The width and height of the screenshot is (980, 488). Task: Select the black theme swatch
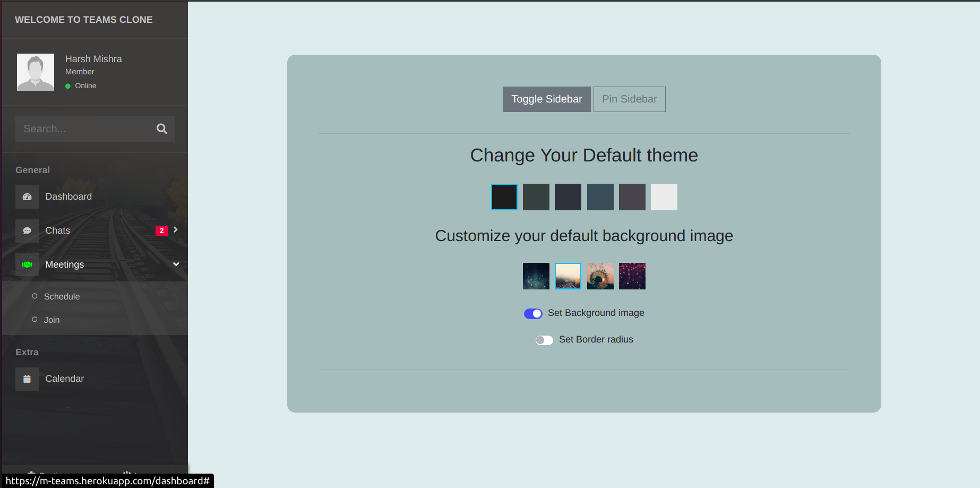coord(504,197)
